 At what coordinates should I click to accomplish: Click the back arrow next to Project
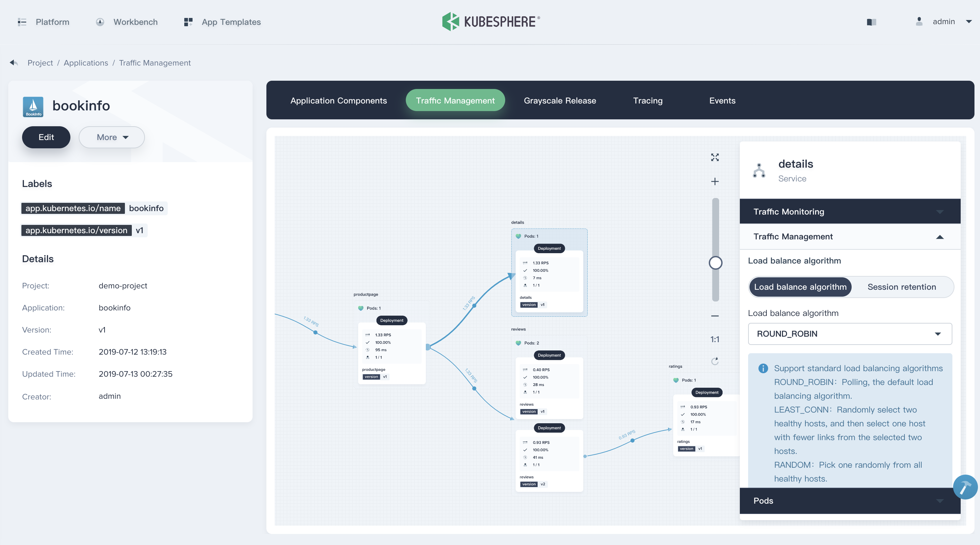point(14,63)
